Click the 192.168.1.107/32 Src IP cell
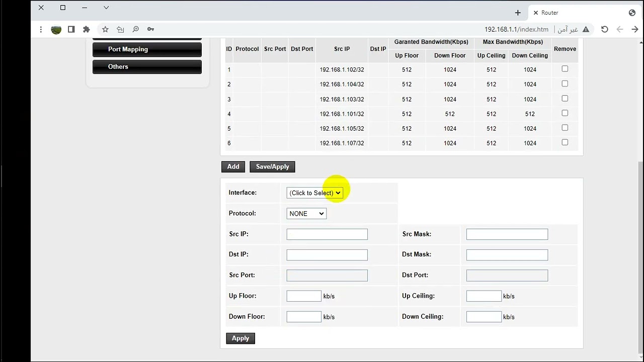This screenshot has height=362, width=644. 342,143
